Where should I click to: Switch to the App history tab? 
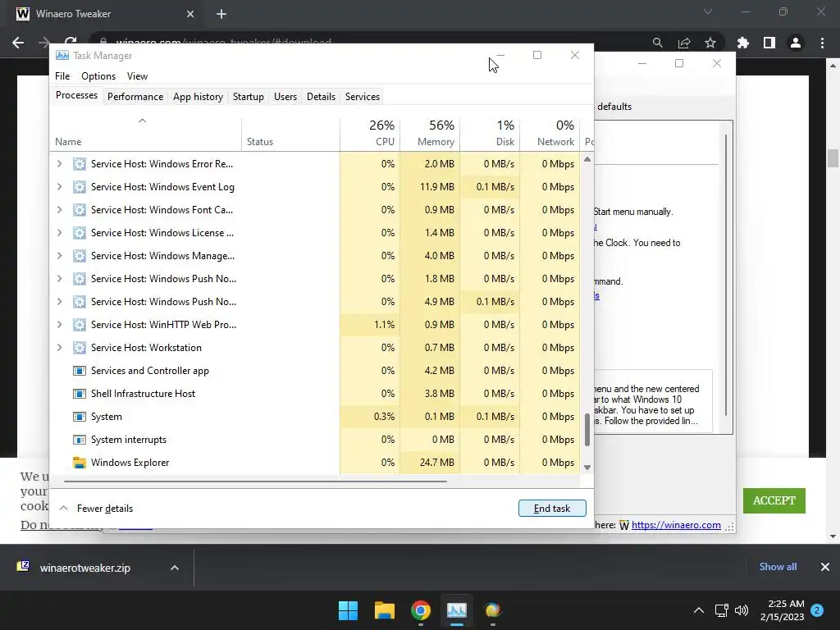pyautogui.click(x=198, y=97)
